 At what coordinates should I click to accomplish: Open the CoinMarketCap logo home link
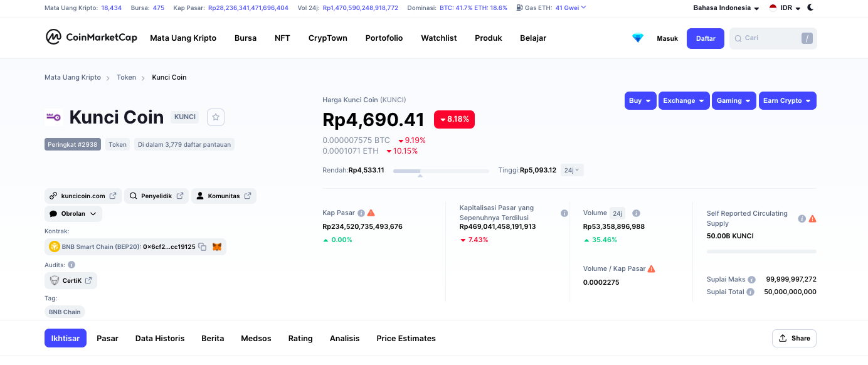(92, 37)
